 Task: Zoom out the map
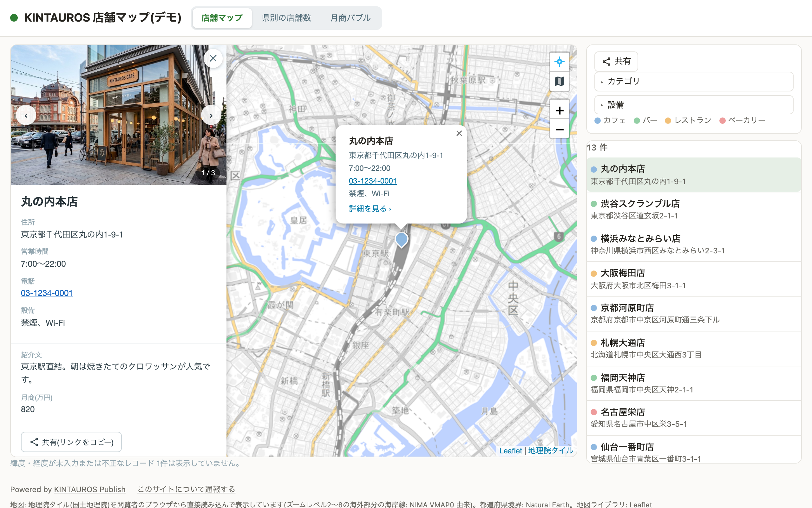pyautogui.click(x=559, y=129)
